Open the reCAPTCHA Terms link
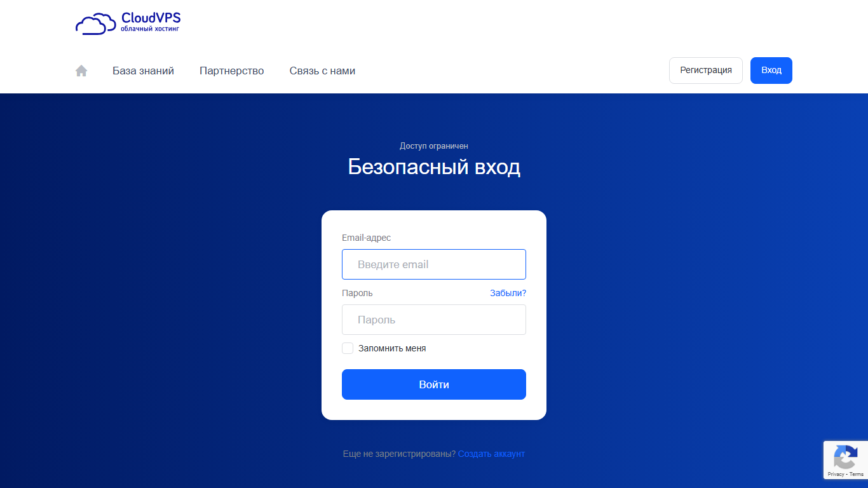 (x=857, y=474)
